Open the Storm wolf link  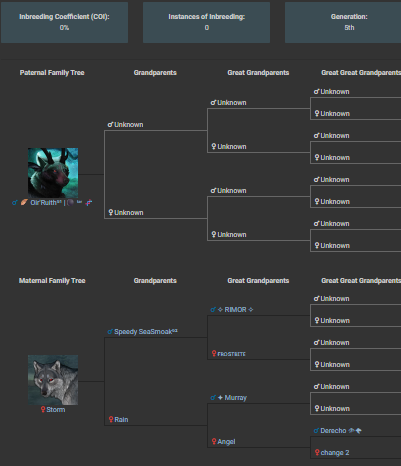(56, 409)
